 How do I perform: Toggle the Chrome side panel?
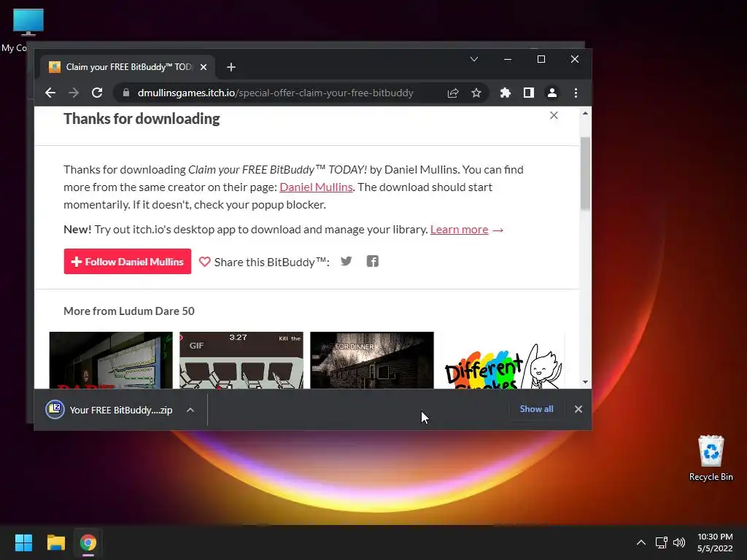tap(528, 93)
